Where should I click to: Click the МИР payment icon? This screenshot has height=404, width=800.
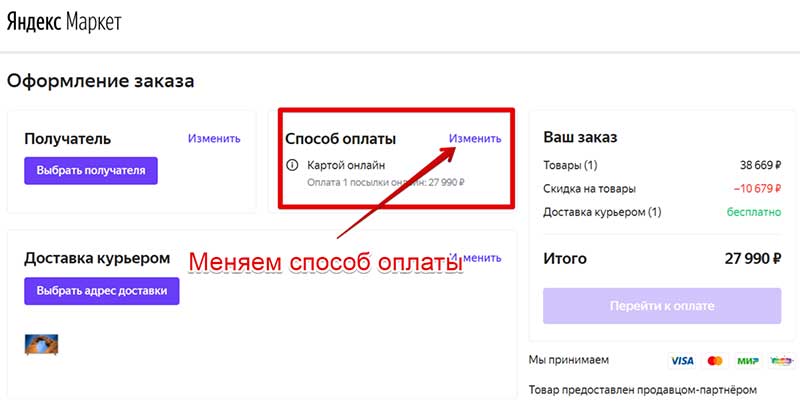(x=748, y=361)
